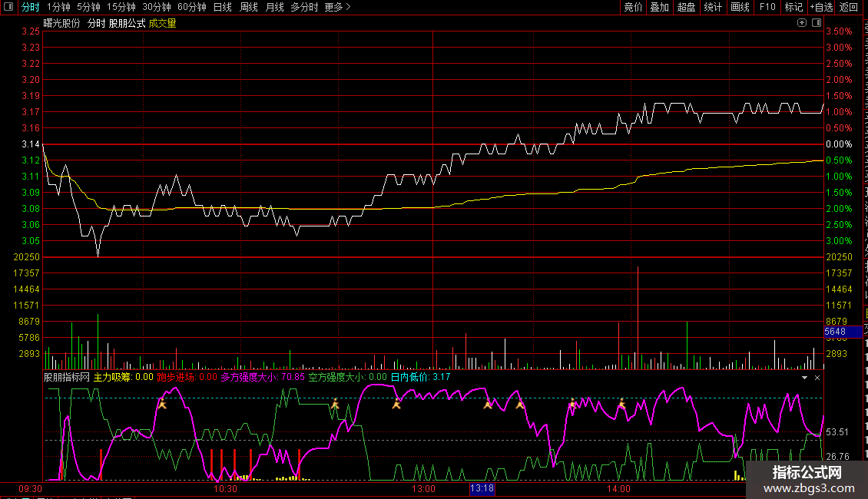Click the 竞价 button

(x=633, y=7)
